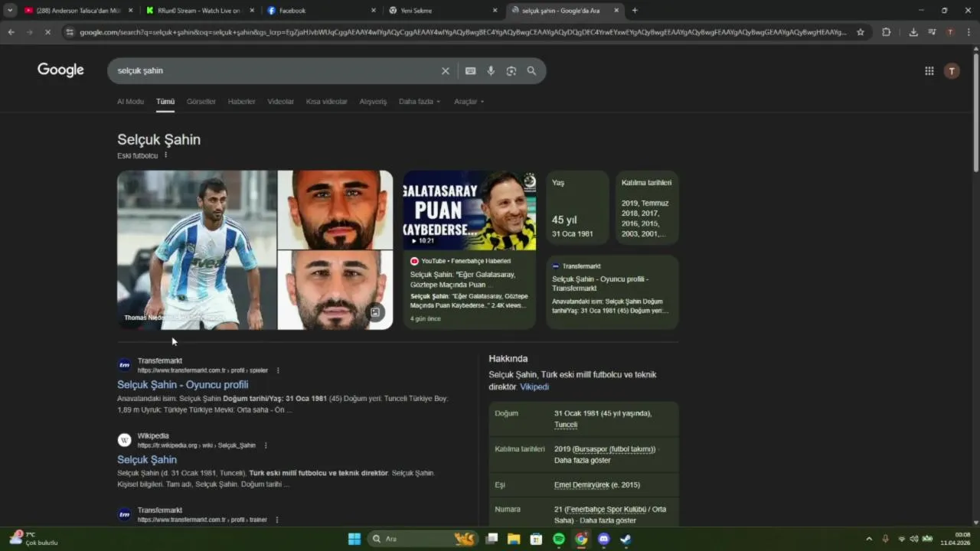
Task: Start voice search with the microphone icon
Action: 491,70
